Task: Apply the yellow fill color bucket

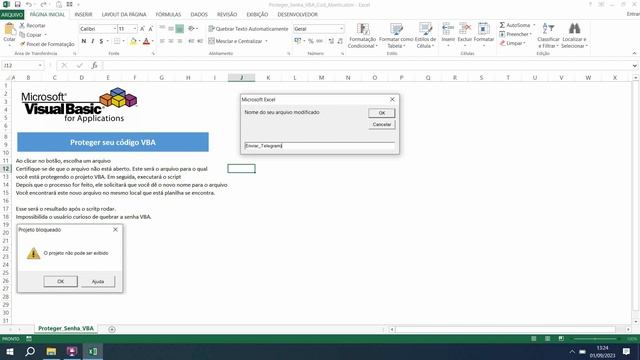Action: pos(133,41)
